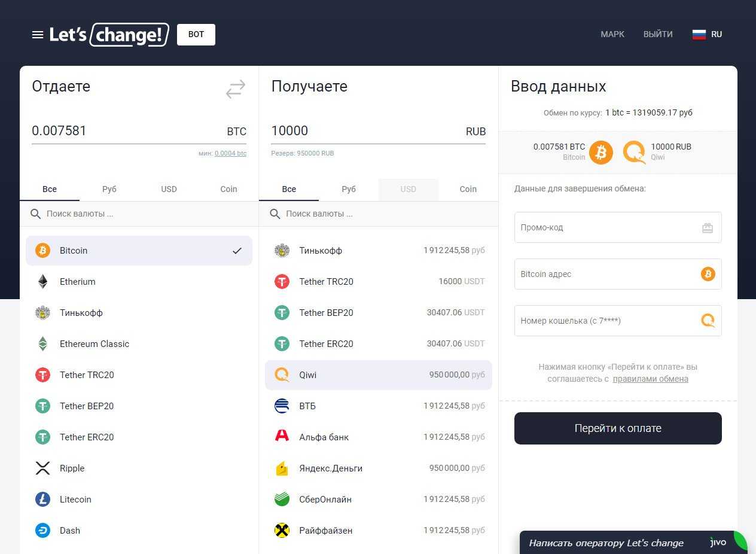756x554 pixels.
Task: Select the Coin tab in the give panel
Action: click(x=229, y=189)
